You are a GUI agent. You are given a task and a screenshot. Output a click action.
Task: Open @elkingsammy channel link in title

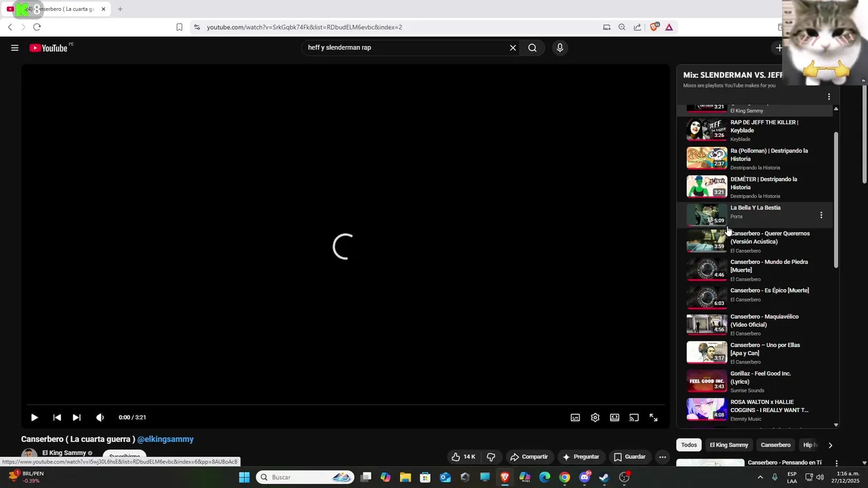(165, 439)
